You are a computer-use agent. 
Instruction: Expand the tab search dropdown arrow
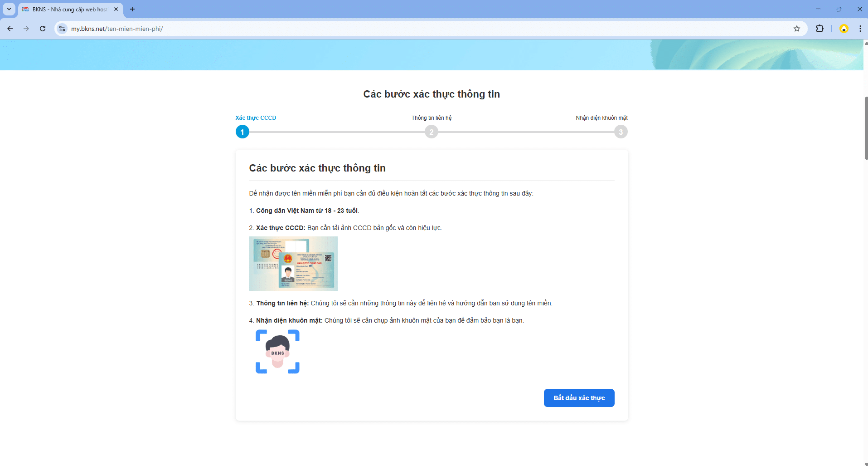(x=9, y=9)
